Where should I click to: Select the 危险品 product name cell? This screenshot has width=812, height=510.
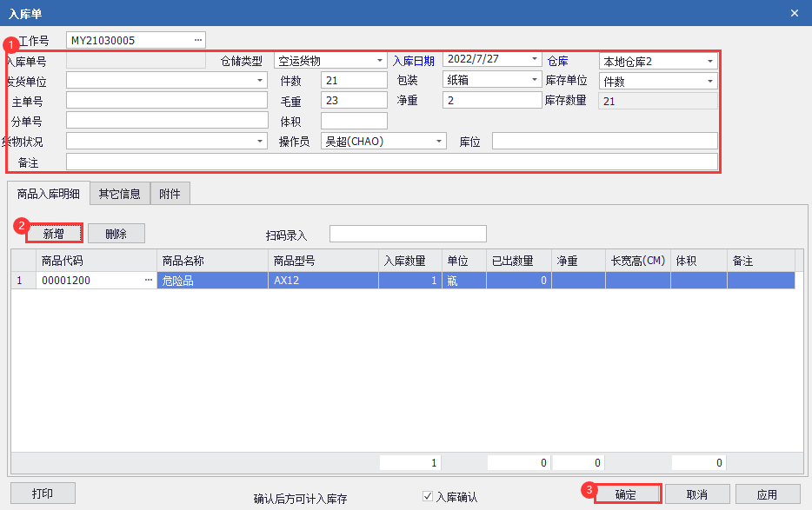click(212, 280)
